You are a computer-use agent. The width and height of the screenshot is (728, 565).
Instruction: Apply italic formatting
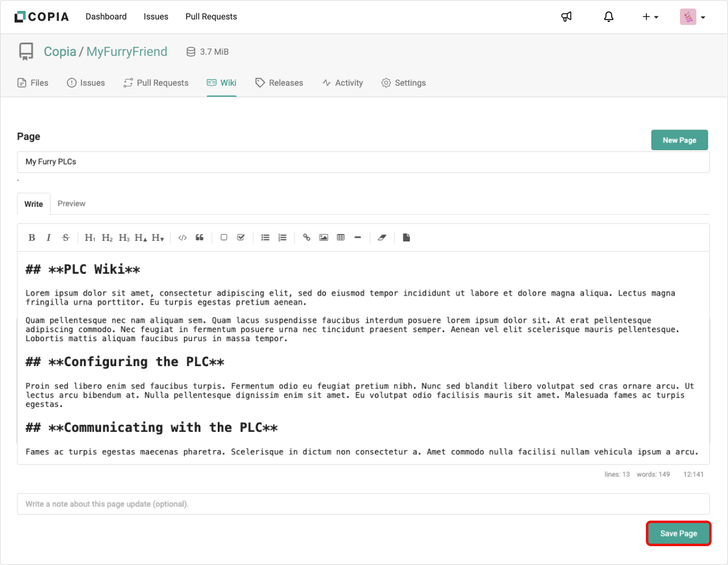[x=49, y=238]
